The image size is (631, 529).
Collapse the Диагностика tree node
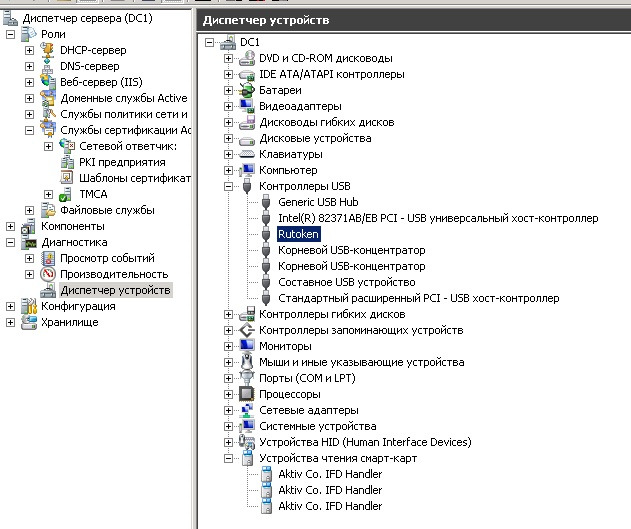coord(11,242)
